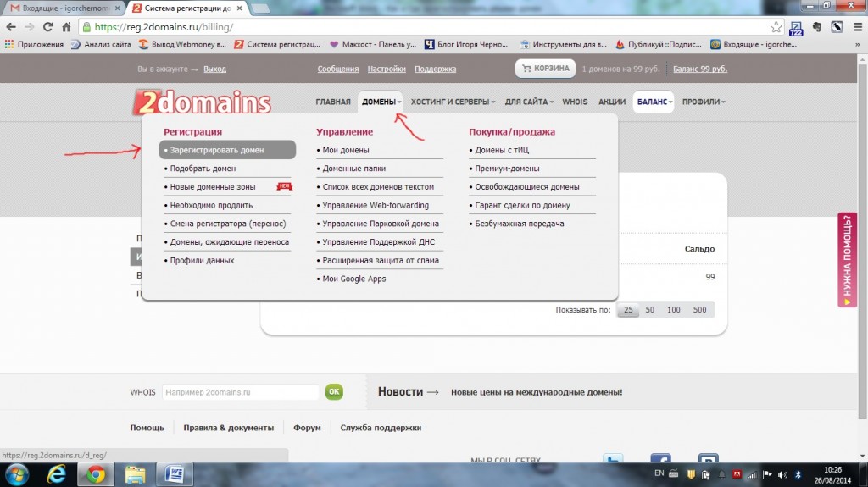Click the Баланс 99 руб. link
The width and height of the screenshot is (868, 487).
click(700, 69)
